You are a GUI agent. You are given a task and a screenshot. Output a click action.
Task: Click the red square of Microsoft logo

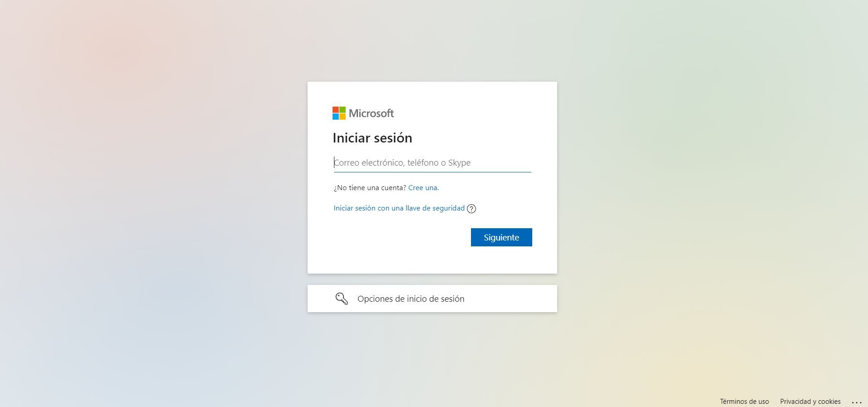pos(336,110)
